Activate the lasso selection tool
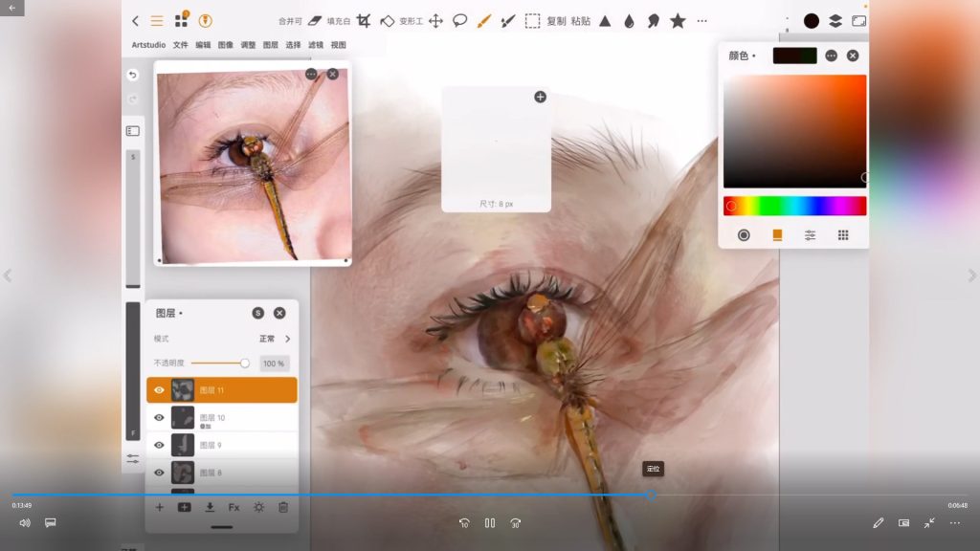 [x=459, y=21]
